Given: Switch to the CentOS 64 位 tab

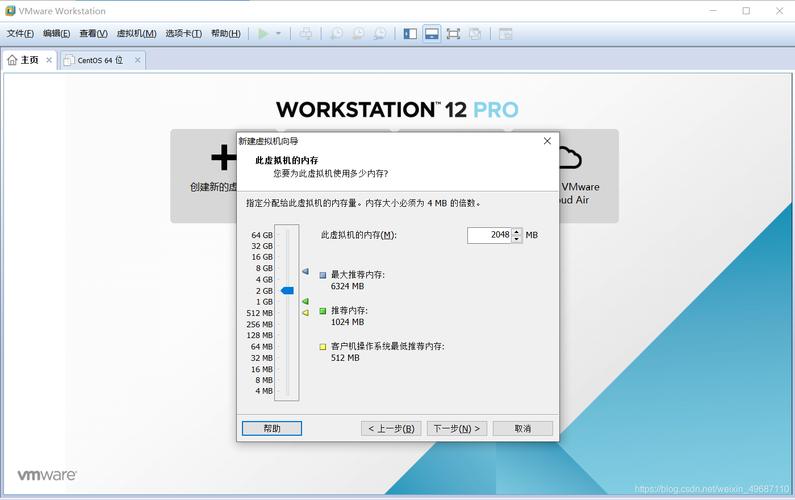Looking at the screenshot, I should [100, 60].
